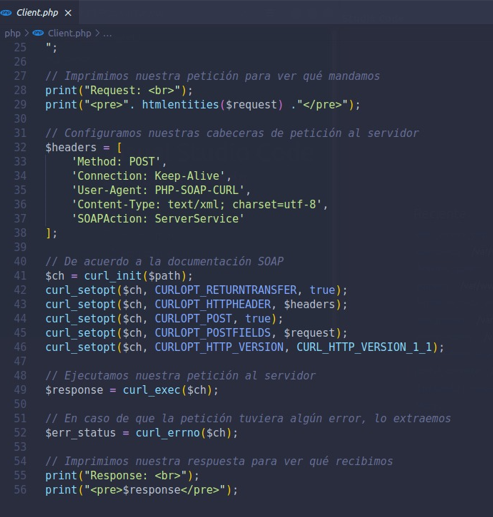Click curl_errno($ch) on line 52
This screenshot has width=493, height=517.
click(x=183, y=433)
